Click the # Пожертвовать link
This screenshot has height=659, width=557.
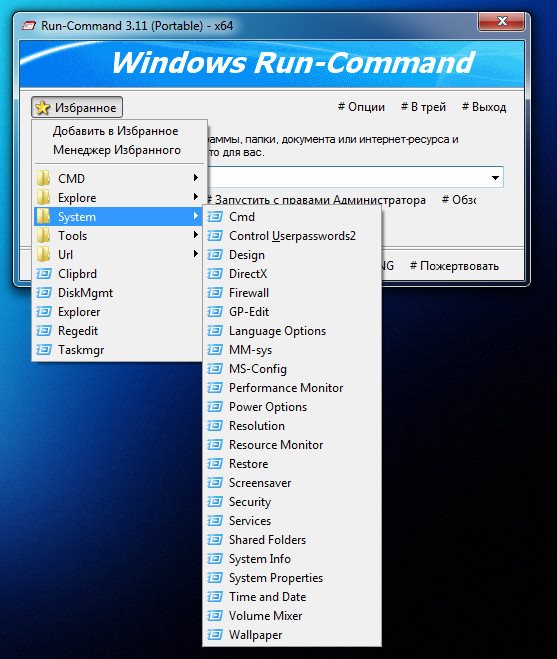tap(454, 266)
